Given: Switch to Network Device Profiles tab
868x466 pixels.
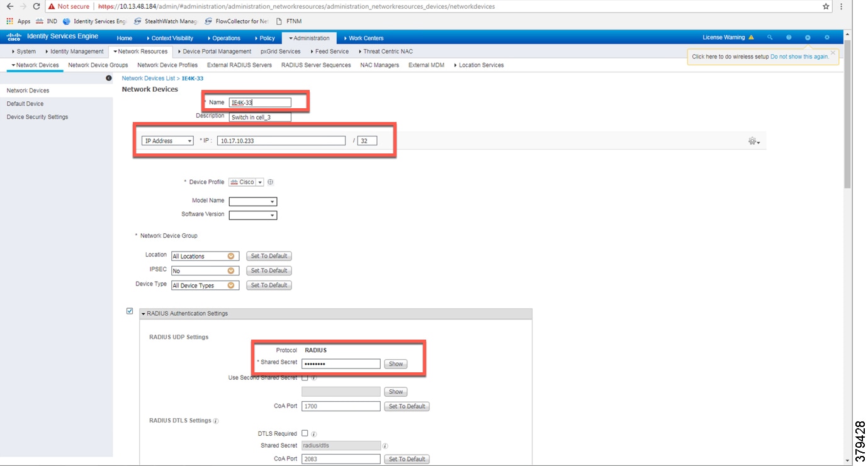Looking at the screenshot, I should point(167,65).
